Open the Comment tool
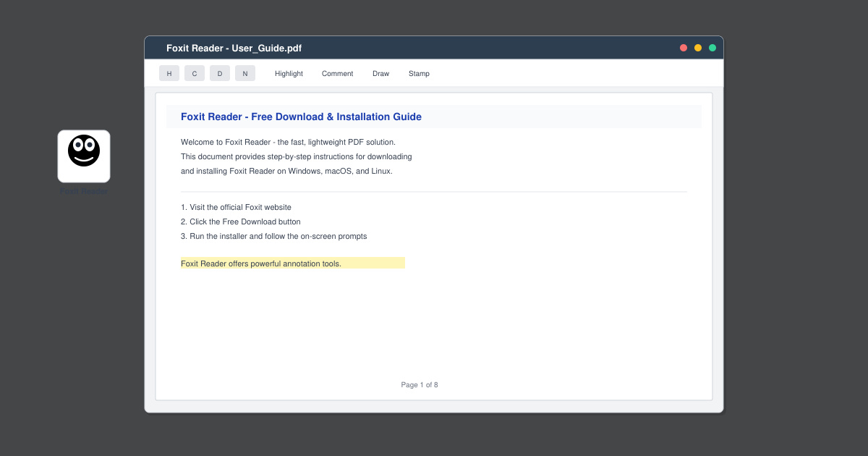The height and width of the screenshot is (456, 868). click(x=338, y=73)
